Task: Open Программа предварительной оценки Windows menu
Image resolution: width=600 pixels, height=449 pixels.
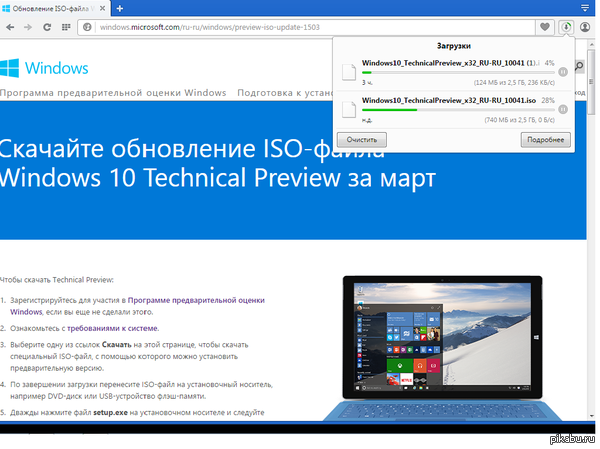Action: point(113,93)
